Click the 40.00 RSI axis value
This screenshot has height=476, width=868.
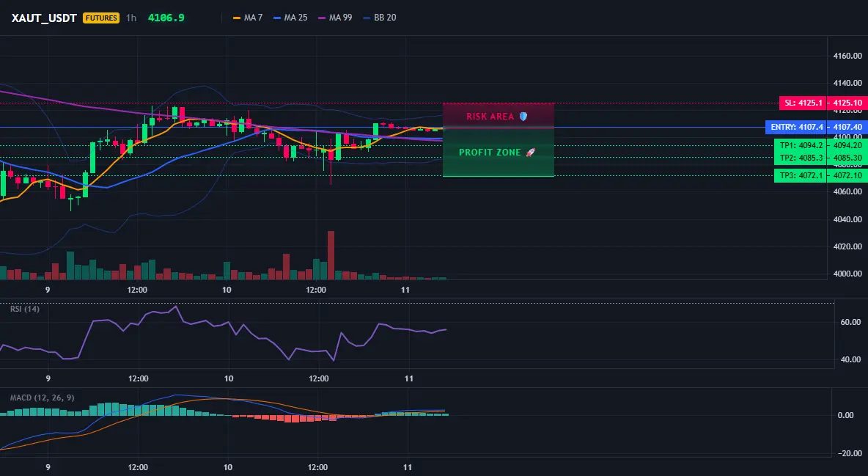(850, 359)
